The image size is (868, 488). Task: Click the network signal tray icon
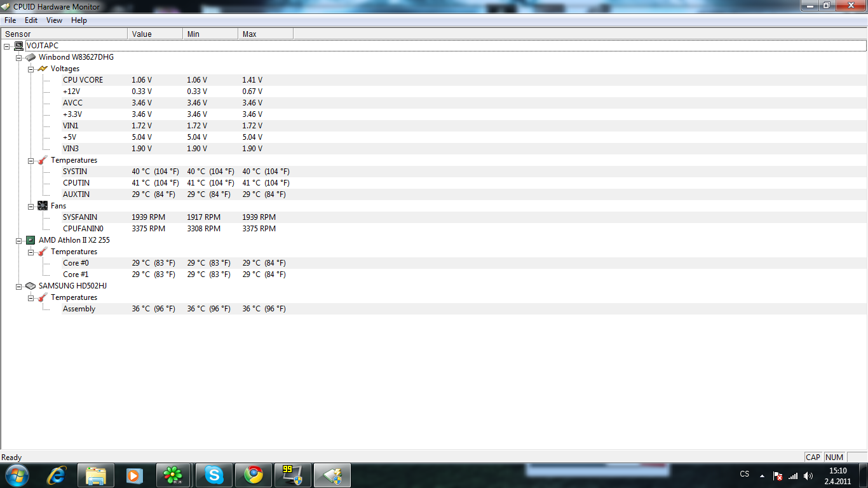[793, 476]
